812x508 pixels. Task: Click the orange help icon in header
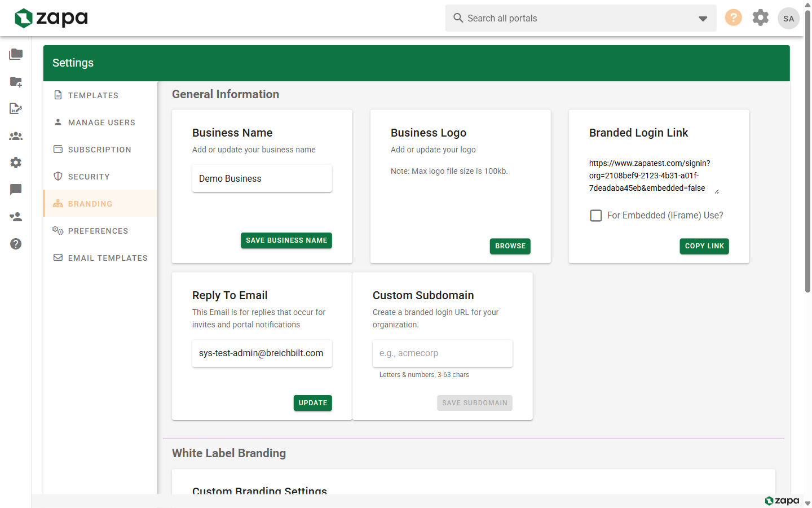(x=733, y=17)
